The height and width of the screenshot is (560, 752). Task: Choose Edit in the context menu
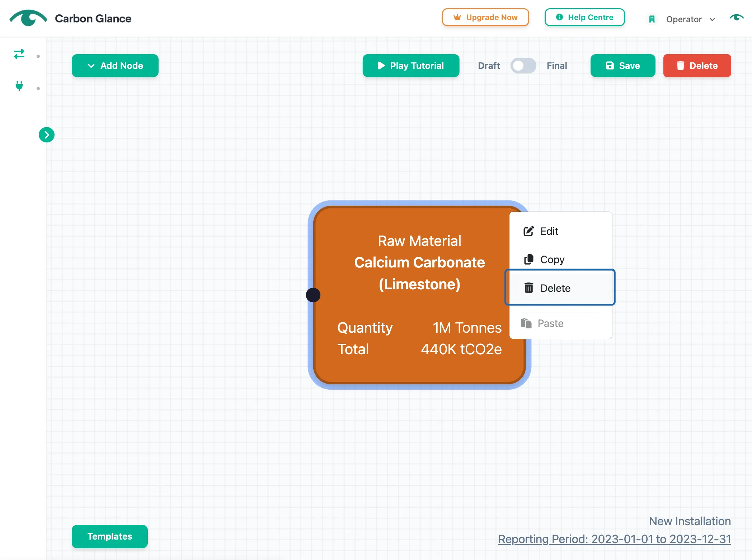pyautogui.click(x=560, y=231)
